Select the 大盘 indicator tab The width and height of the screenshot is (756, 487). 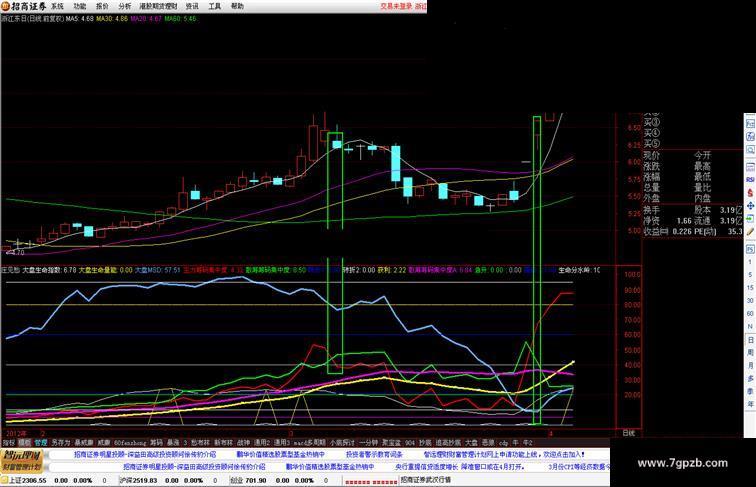[x=471, y=442]
